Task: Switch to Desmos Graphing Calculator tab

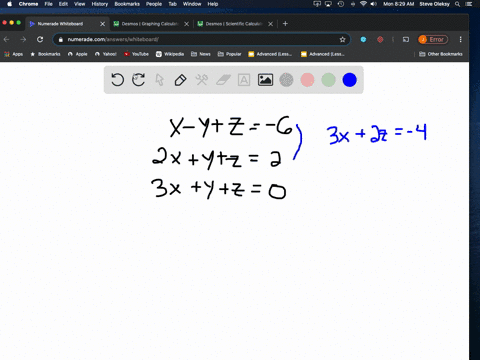Action: [150, 24]
